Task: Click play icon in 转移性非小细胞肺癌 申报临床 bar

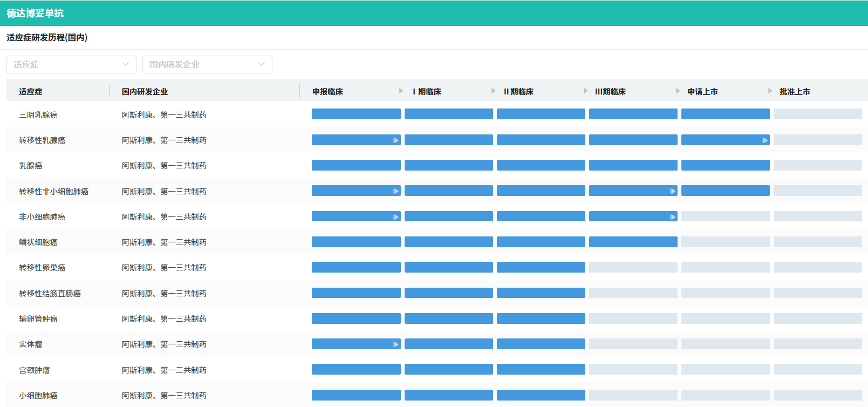Action: 395,191
